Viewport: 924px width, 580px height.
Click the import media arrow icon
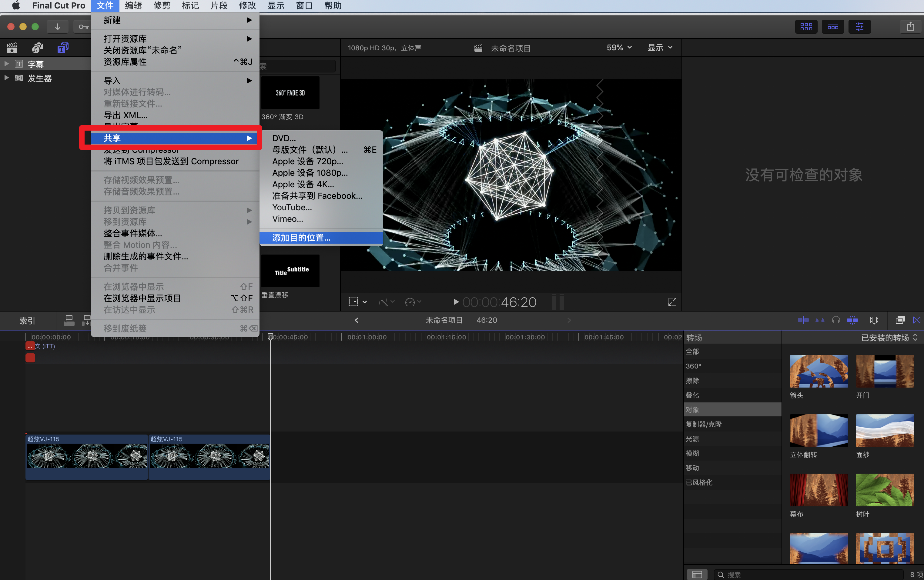58,26
